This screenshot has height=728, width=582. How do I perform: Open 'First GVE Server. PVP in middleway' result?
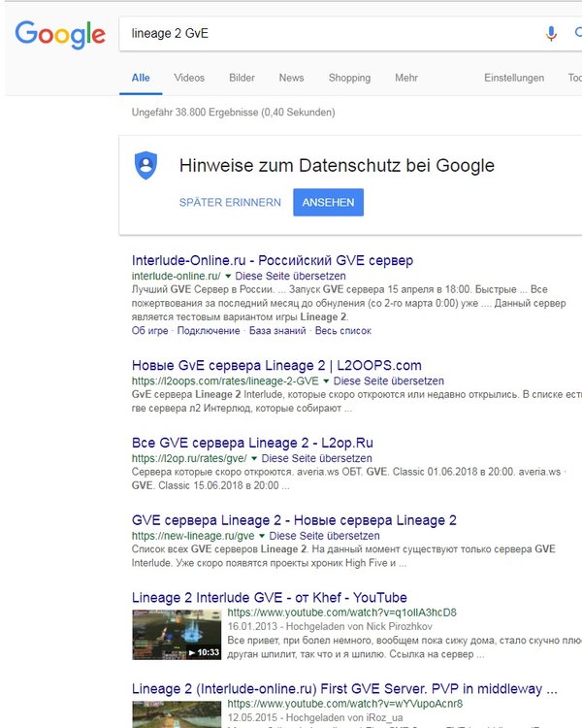344,688
